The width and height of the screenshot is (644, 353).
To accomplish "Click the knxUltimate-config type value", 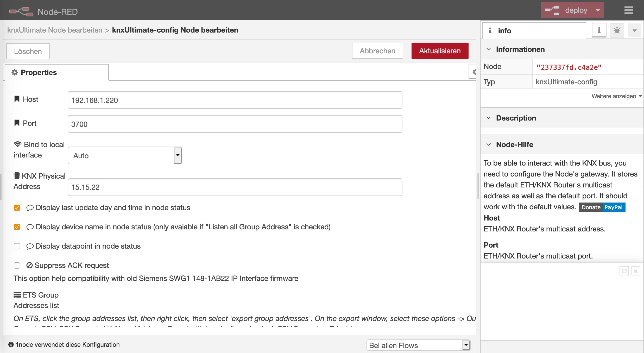I will [566, 82].
